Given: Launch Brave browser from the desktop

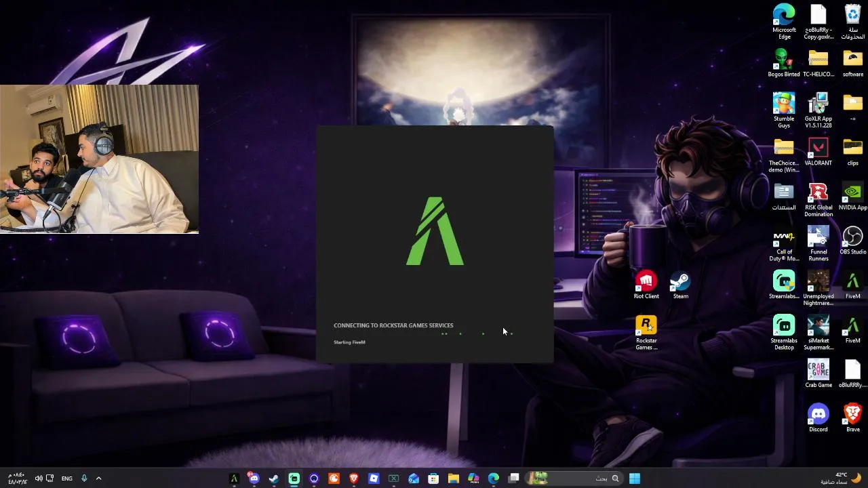Looking at the screenshot, I should [852, 419].
